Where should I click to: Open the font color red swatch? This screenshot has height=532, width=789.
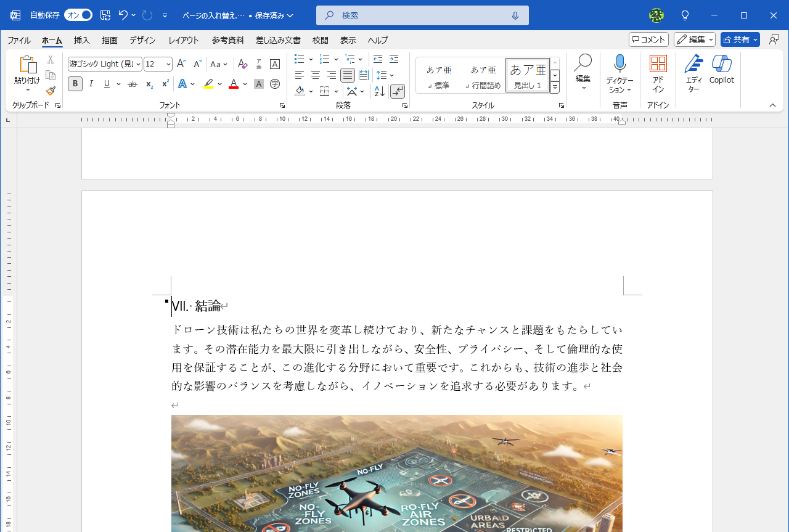click(x=234, y=84)
